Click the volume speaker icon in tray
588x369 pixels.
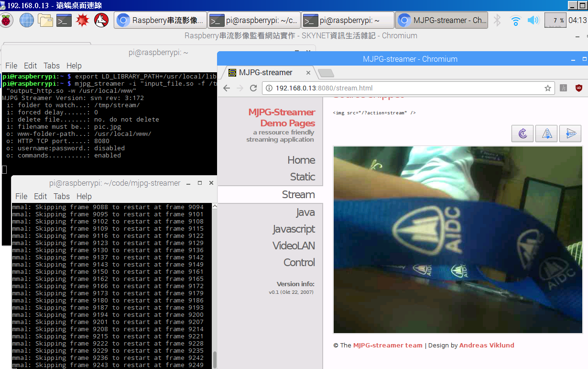[x=533, y=21]
